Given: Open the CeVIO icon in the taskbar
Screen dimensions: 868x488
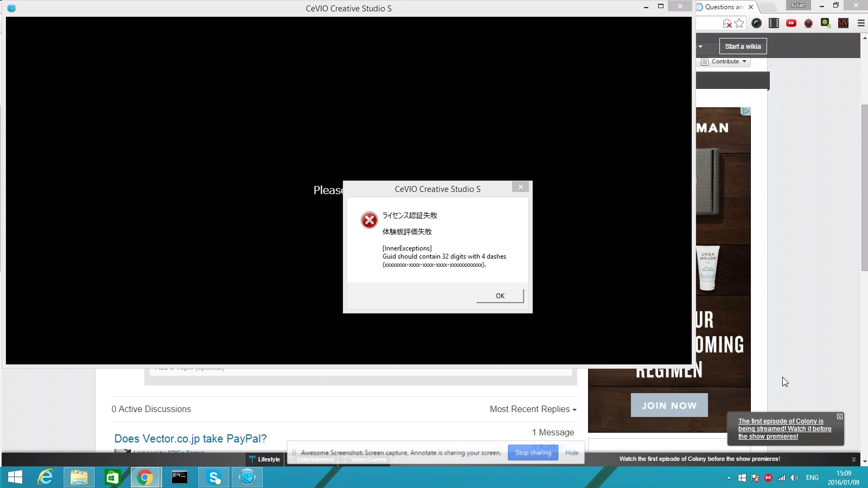Looking at the screenshot, I should click(x=247, y=477).
